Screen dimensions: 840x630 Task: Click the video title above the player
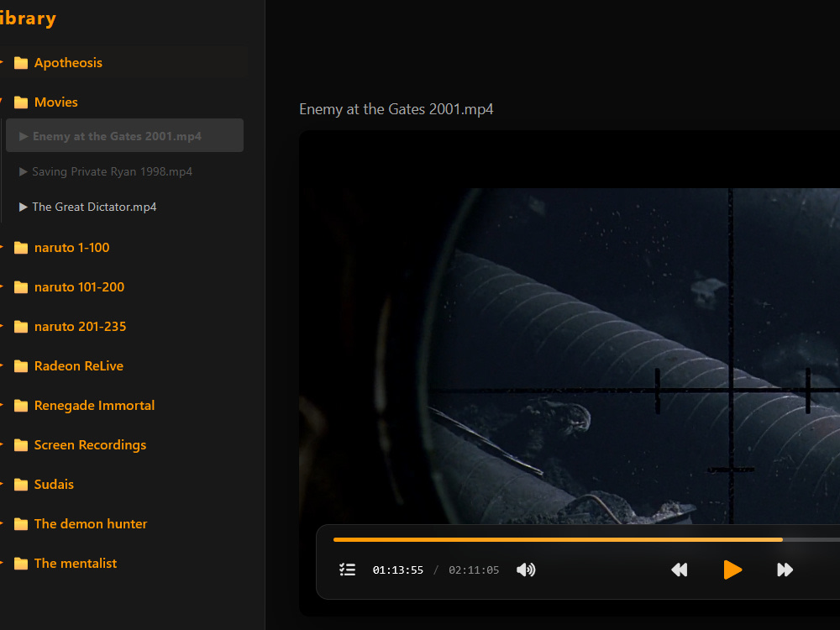click(x=396, y=109)
